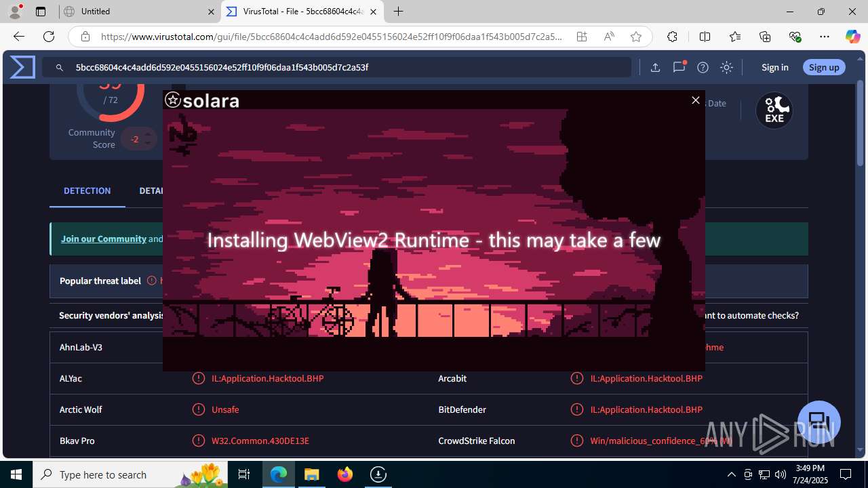Close the Untitled tab
Screen dimensions: 868x488
tap(211, 12)
